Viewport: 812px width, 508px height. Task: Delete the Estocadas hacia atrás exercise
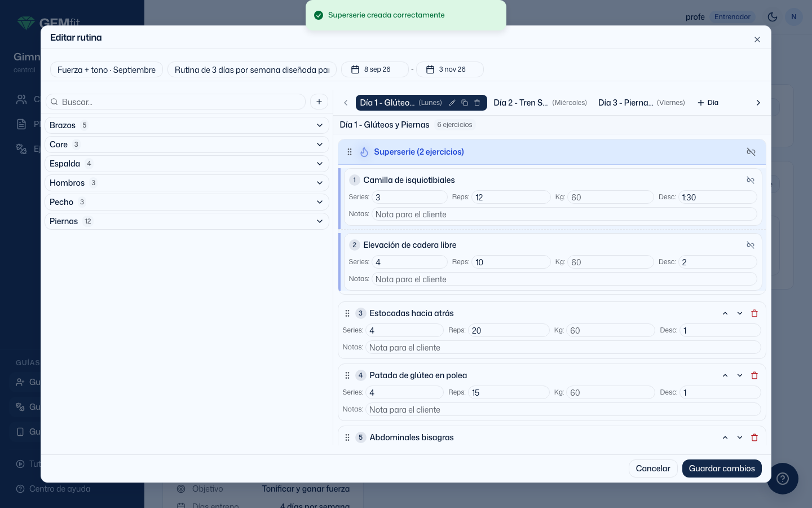pos(754,313)
